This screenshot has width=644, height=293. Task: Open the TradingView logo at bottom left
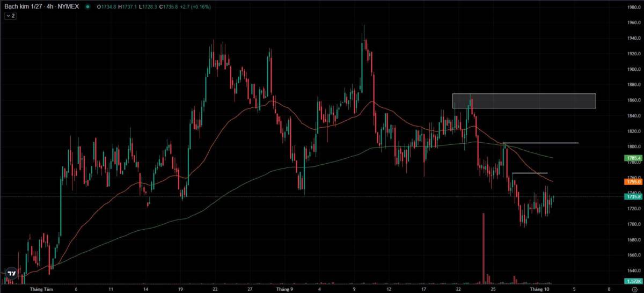click(x=11, y=274)
